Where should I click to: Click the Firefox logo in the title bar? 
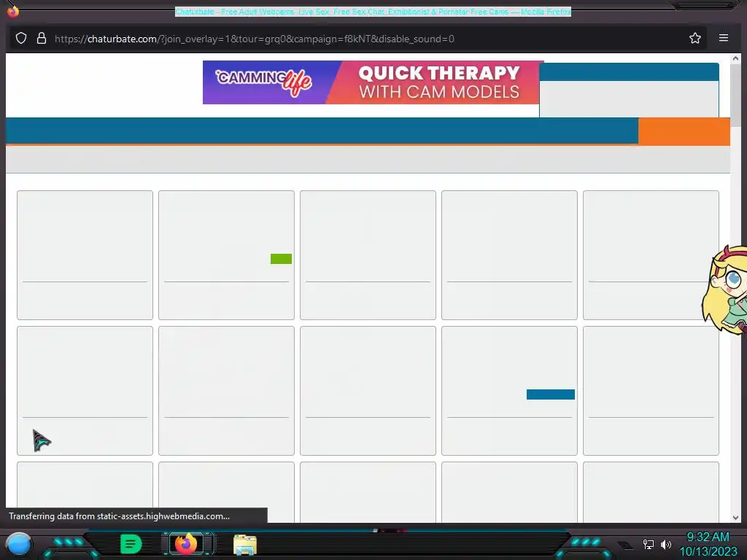coord(13,11)
